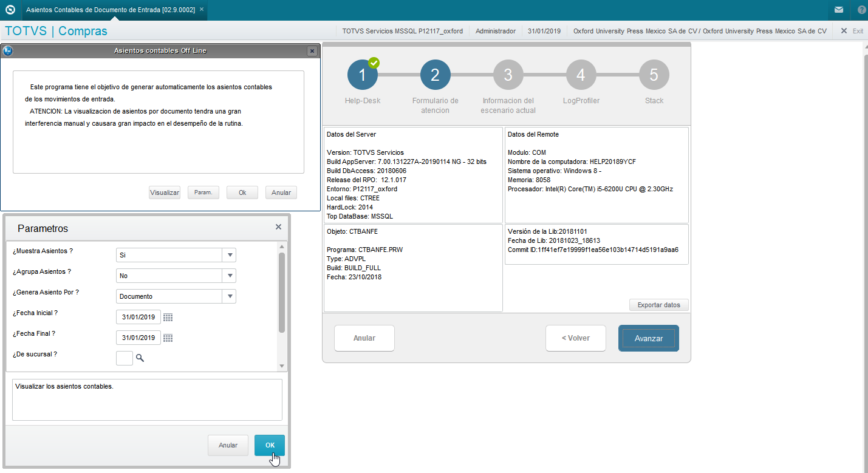The width and height of the screenshot is (868, 473).
Task: Open the Genera Asiento Por dropdown
Action: (x=230, y=296)
